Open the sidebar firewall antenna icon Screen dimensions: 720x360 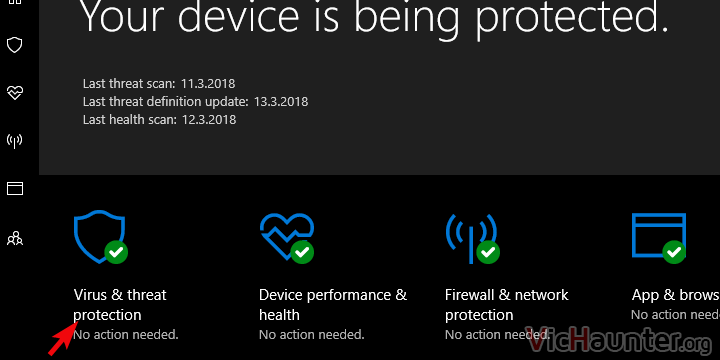point(15,141)
